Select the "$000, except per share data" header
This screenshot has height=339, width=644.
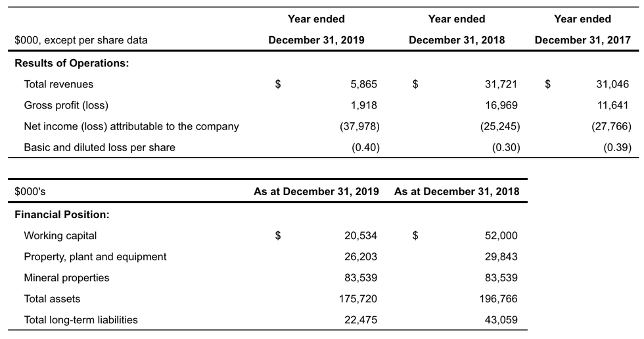[x=81, y=40]
